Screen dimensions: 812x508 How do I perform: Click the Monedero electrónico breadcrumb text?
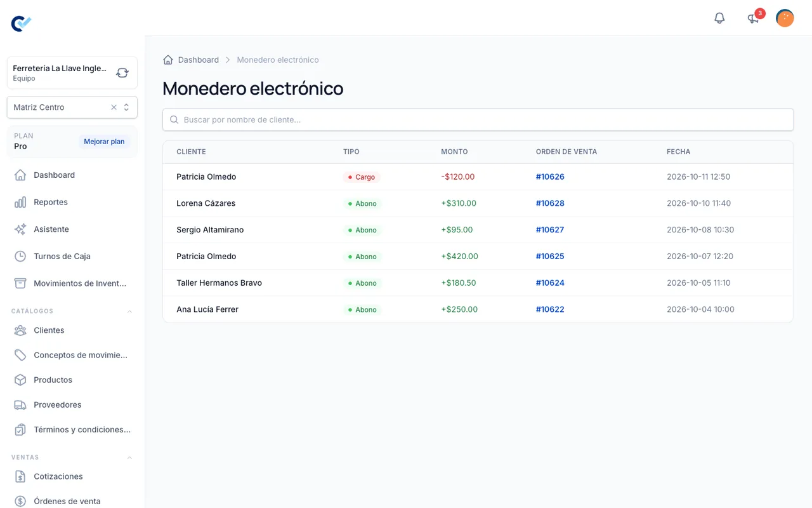[278, 60]
